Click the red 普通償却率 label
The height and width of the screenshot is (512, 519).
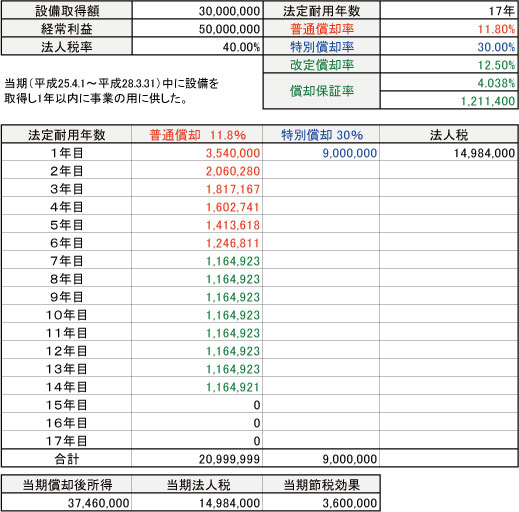click(x=322, y=29)
